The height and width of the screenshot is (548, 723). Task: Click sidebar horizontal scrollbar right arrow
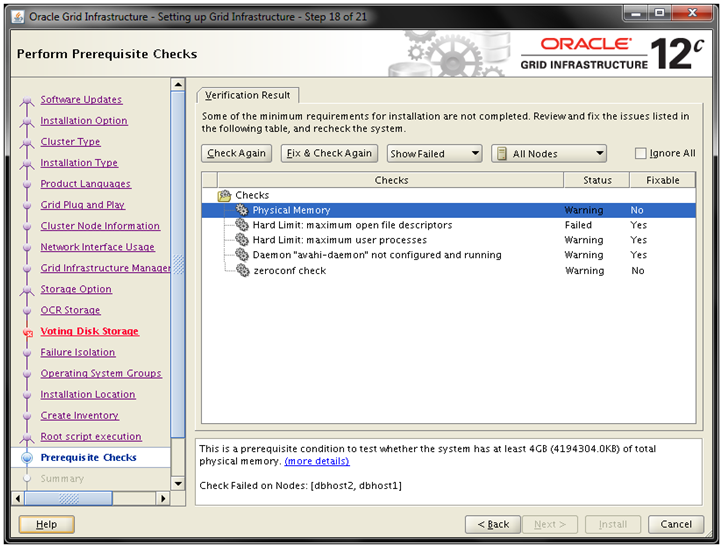163,498
